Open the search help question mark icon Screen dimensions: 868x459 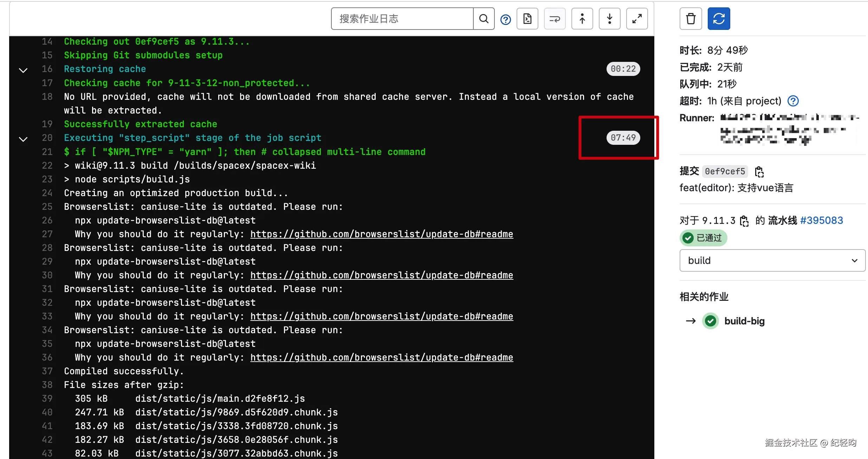505,20
